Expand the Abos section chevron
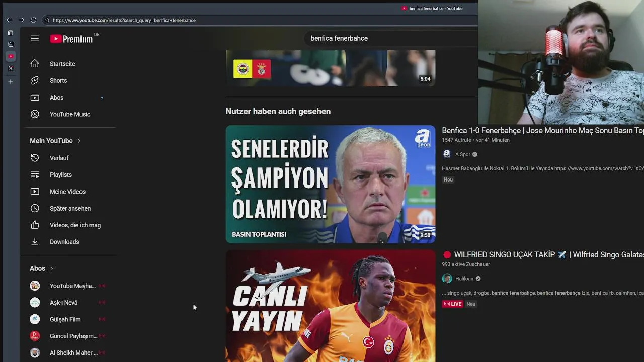 [x=51, y=269]
